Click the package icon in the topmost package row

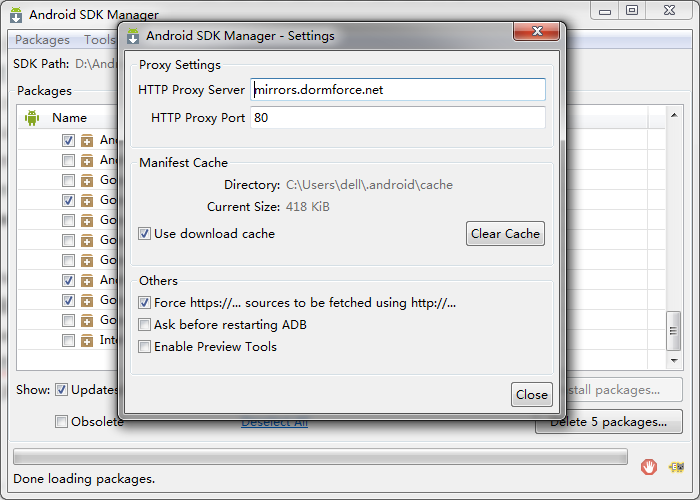coord(87,141)
